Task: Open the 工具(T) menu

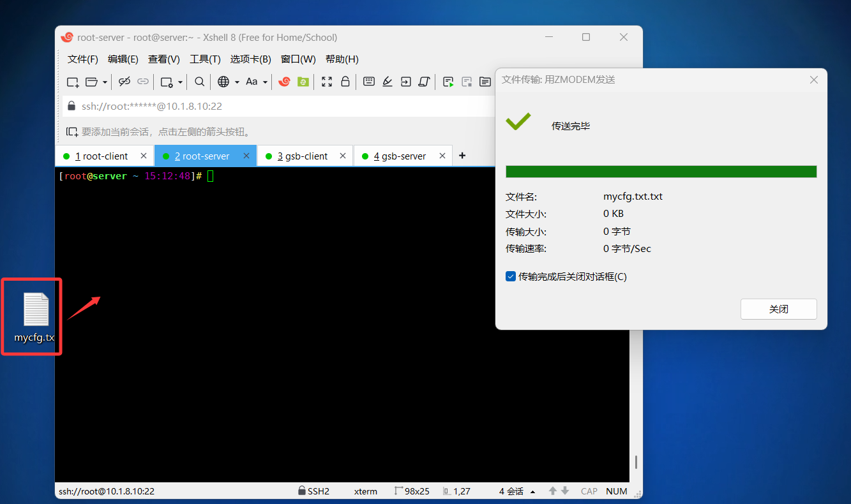Action: 205,59
